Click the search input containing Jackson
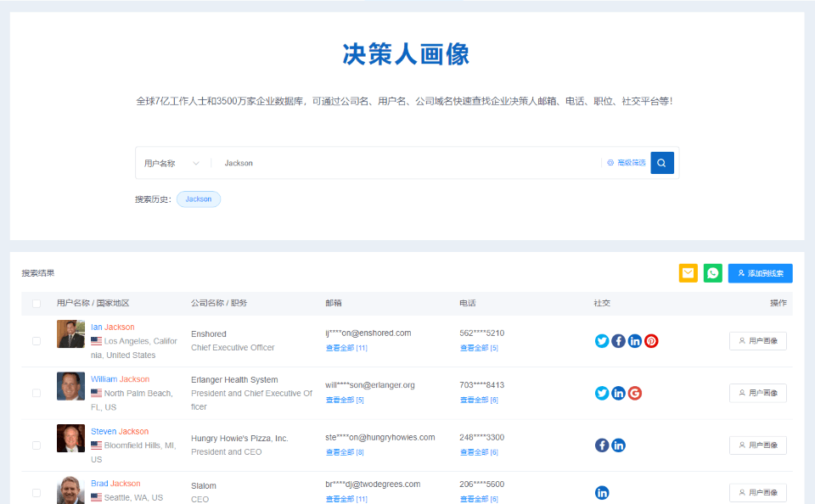This screenshot has width=815, height=504. coord(407,163)
